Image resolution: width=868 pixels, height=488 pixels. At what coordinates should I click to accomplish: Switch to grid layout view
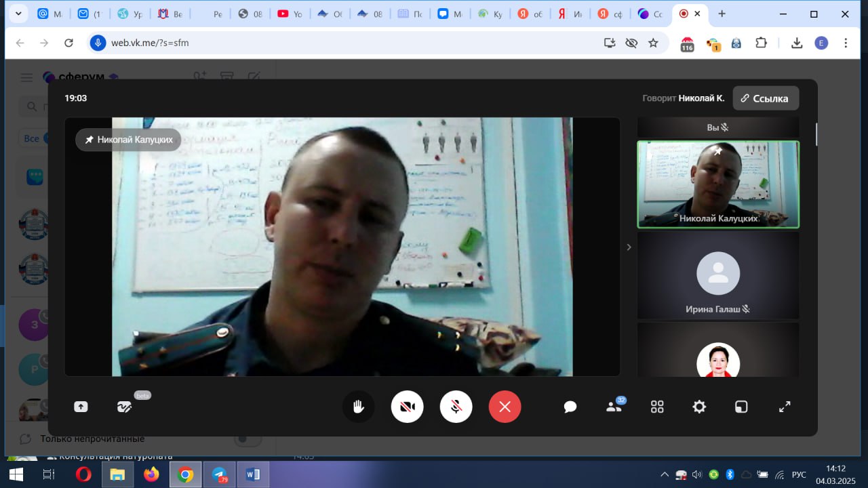click(657, 407)
